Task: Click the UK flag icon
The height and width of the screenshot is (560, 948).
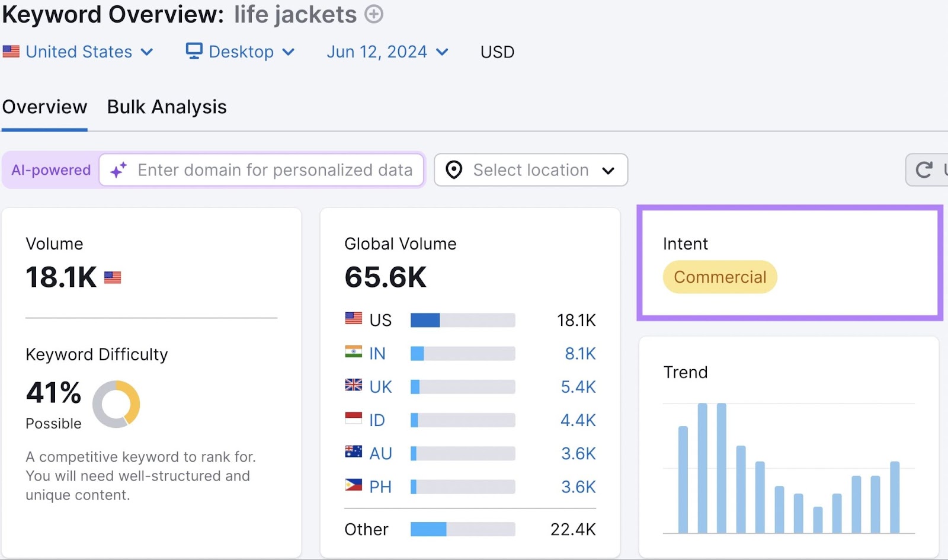Action: click(354, 385)
